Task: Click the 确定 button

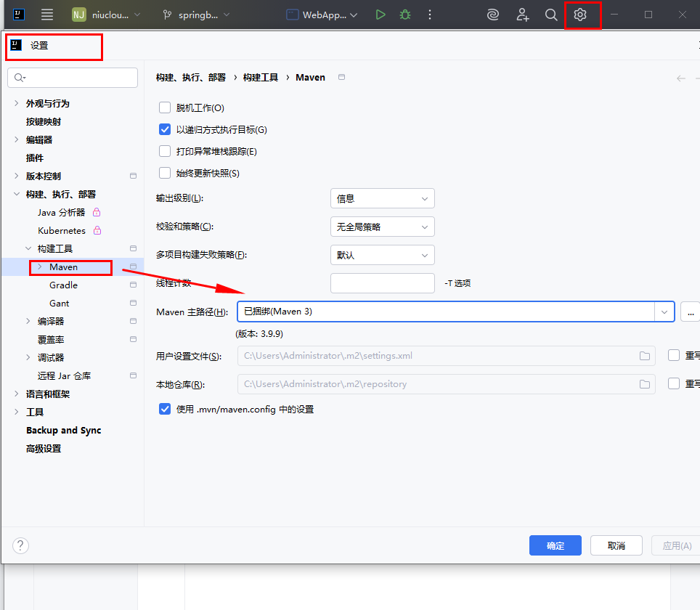Action: pos(555,546)
